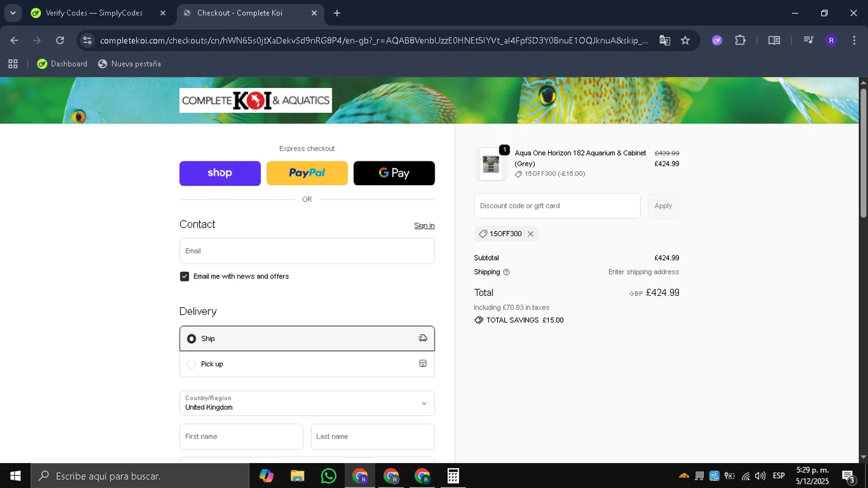The image size is (868, 488).
Task: Open the Chrome profile avatar
Action: (831, 41)
